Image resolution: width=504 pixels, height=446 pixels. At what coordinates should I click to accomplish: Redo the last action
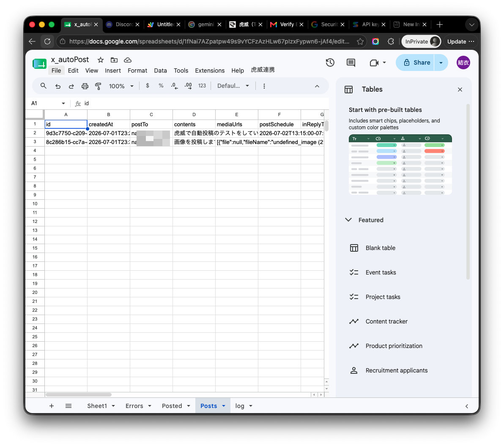pyautogui.click(x=71, y=86)
